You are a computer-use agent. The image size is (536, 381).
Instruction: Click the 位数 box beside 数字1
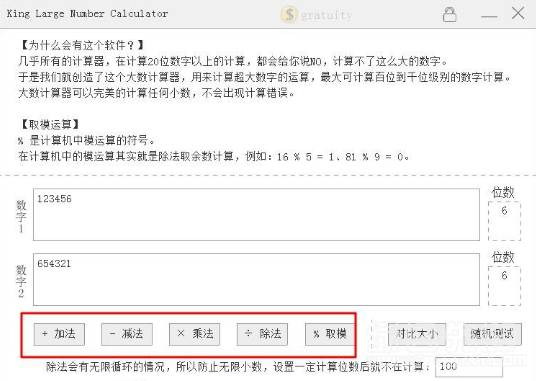(504, 221)
